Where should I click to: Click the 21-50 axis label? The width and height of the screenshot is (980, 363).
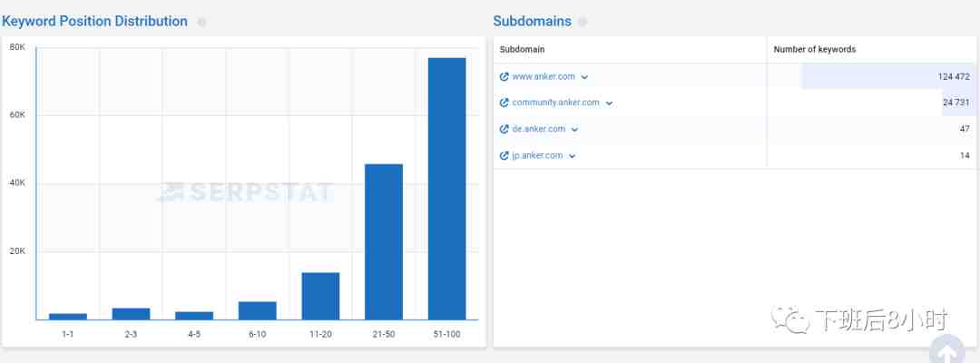[x=383, y=335]
